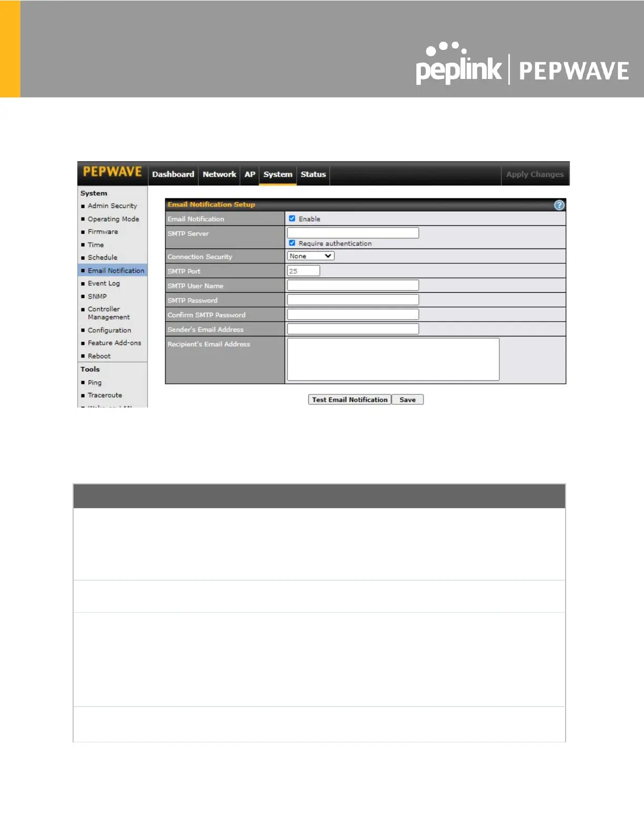This screenshot has width=644, height=834.
Task: Open the Schedule page
Action: (103, 257)
